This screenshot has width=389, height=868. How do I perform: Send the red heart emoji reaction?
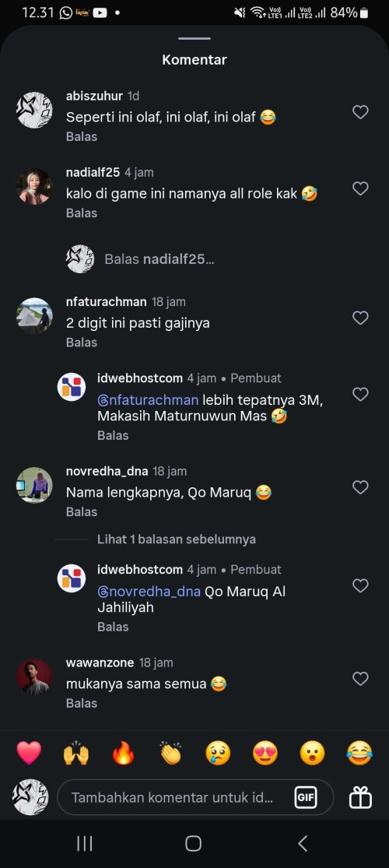(29, 753)
